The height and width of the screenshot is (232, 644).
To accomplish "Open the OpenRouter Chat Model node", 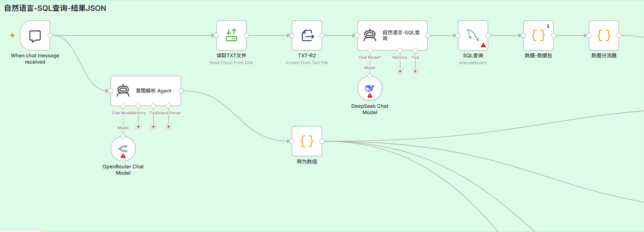I will click(x=123, y=149).
